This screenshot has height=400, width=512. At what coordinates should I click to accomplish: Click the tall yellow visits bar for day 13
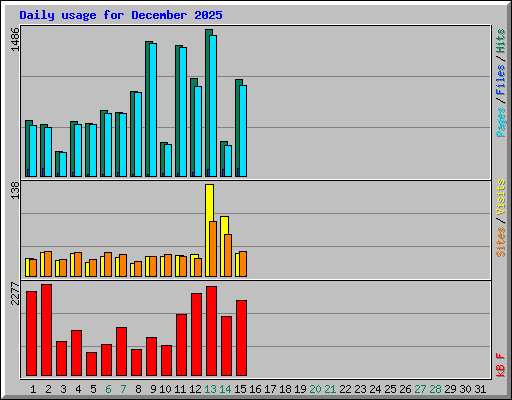[x=210, y=230]
